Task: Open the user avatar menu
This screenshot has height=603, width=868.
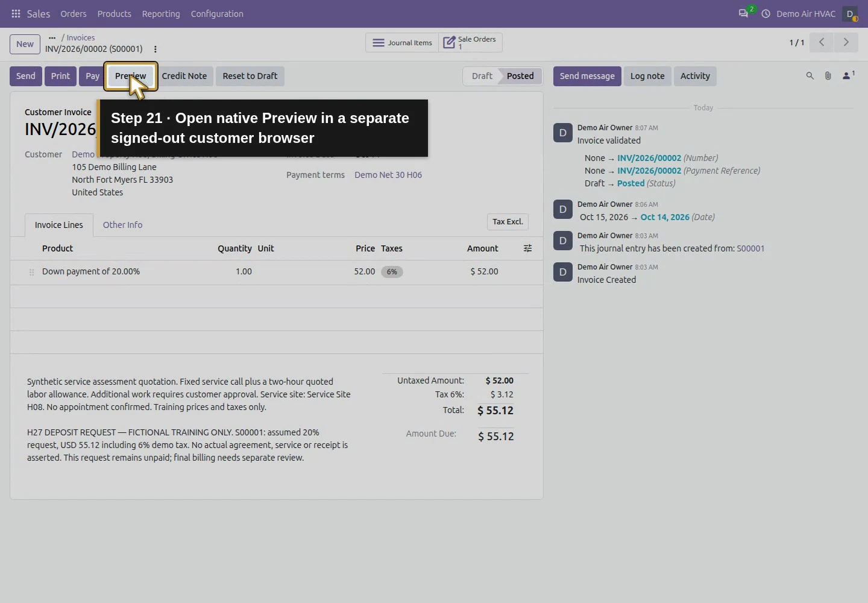Action: (x=850, y=13)
